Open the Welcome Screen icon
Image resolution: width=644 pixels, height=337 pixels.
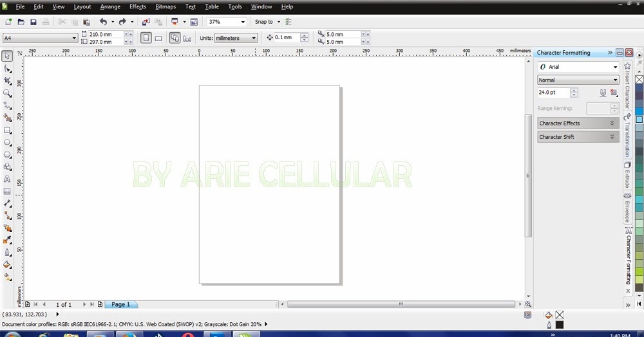click(194, 22)
